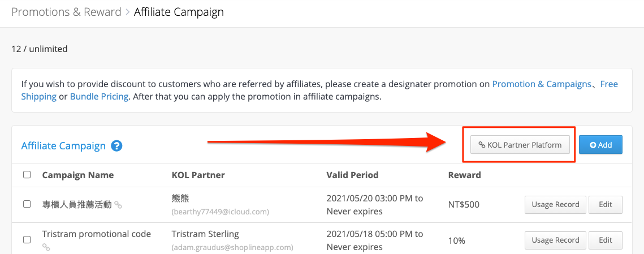This screenshot has width=644, height=254.
Task: Edit the Tristram promotional code campaign
Action: (x=606, y=240)
